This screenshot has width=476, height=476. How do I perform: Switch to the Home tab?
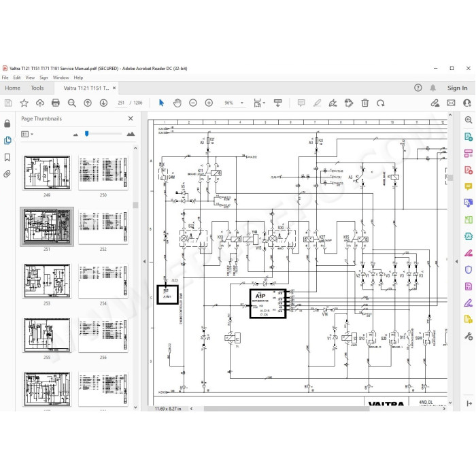[12, 88]
